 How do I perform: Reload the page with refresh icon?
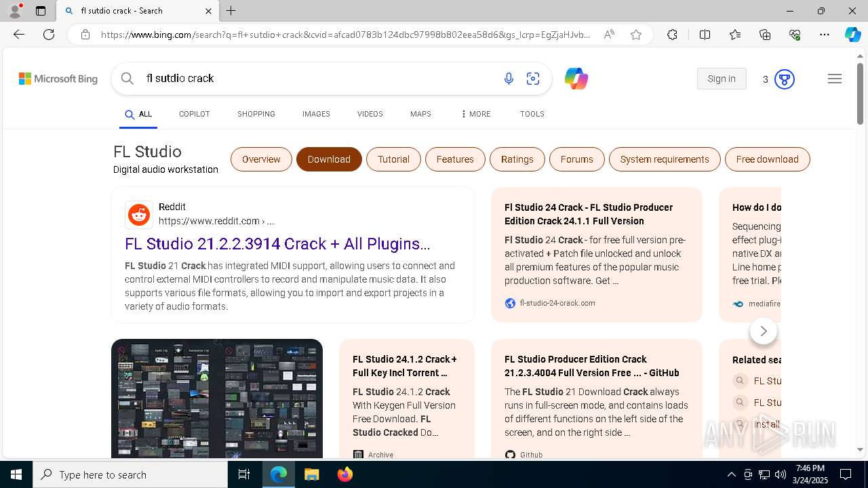(49, 35)
